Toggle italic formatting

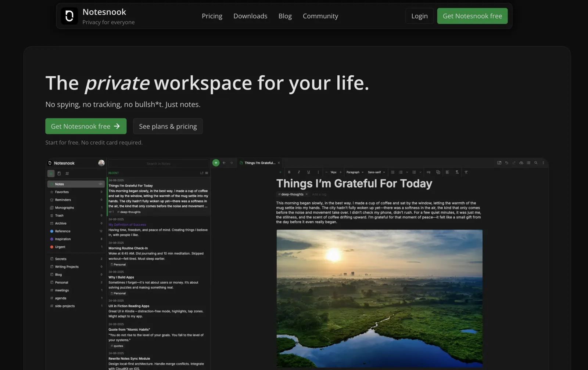tap(299, 172)
